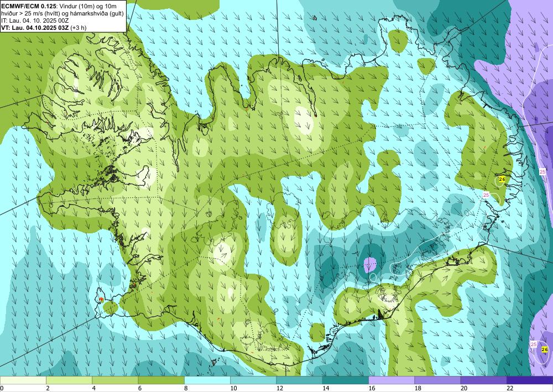Pick the 8–10 m/s pale cyan swatch

[207, 380]
